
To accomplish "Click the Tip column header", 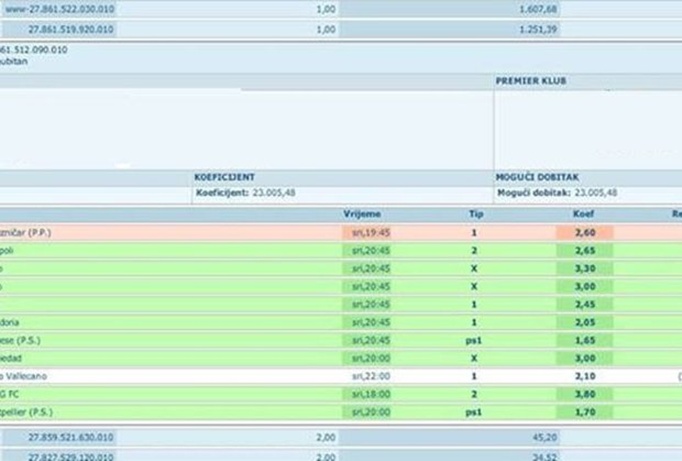I will point(475,214).
